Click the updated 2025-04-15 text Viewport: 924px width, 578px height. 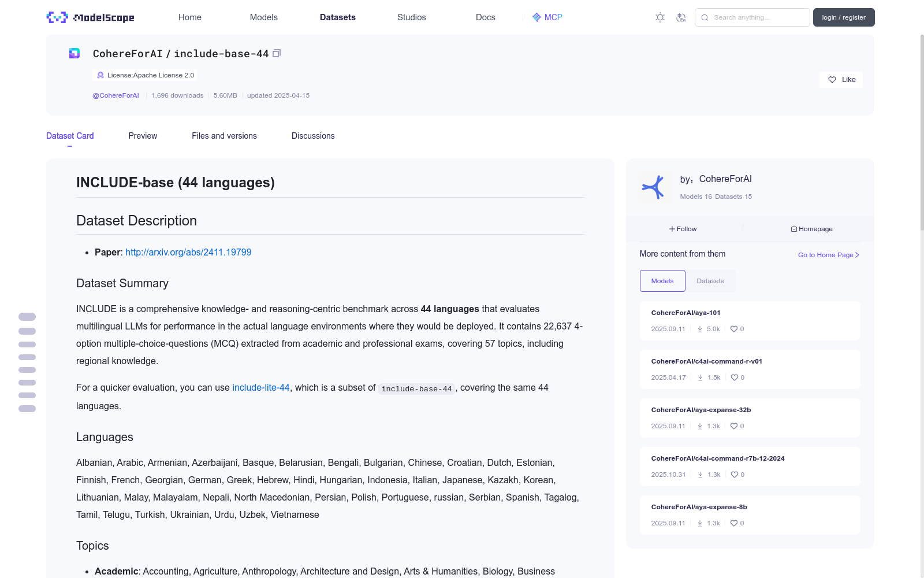[x=278, y=95]
